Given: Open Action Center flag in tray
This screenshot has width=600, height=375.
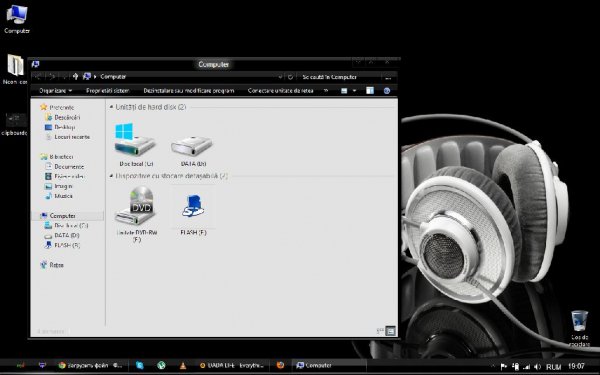Looking at the screenshot, I should click(x=504, y=367).
